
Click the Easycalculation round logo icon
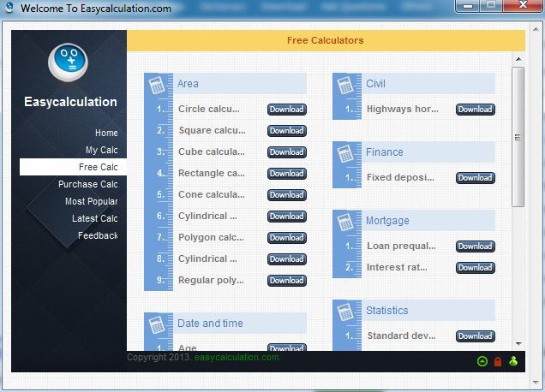pos(68,62)
